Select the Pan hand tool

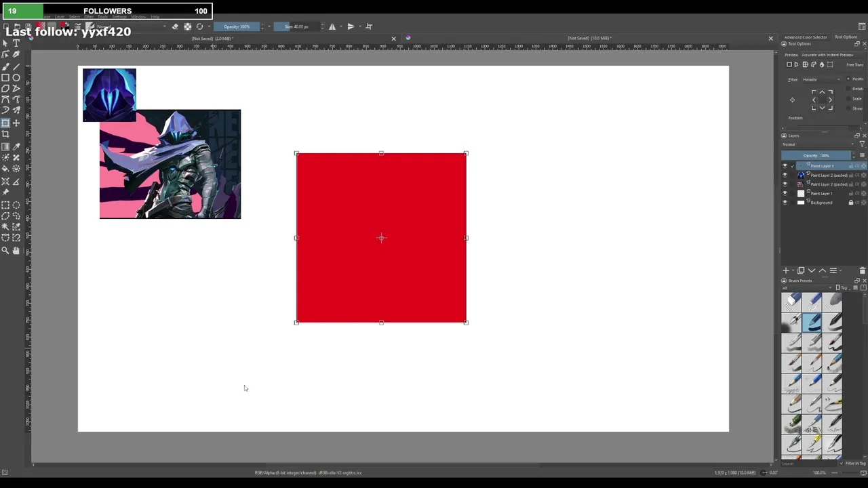click(x=16, y=251)
